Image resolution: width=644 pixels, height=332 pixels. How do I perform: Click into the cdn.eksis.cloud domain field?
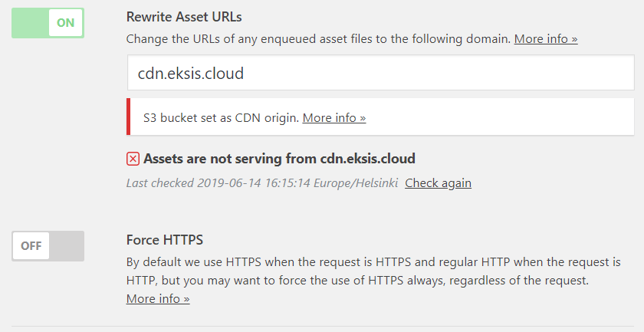[x=380, y=74]
